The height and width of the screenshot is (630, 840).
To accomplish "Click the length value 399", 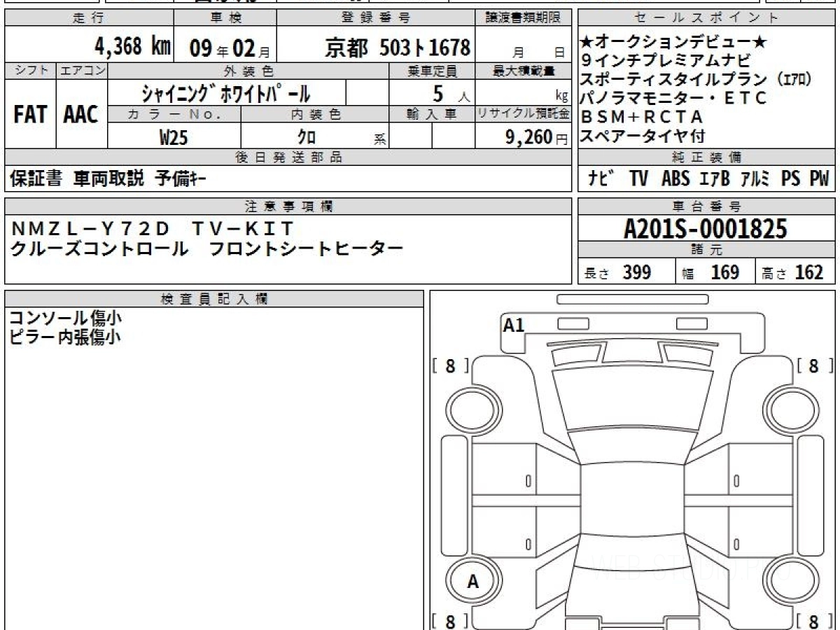I will click(637, 272).
